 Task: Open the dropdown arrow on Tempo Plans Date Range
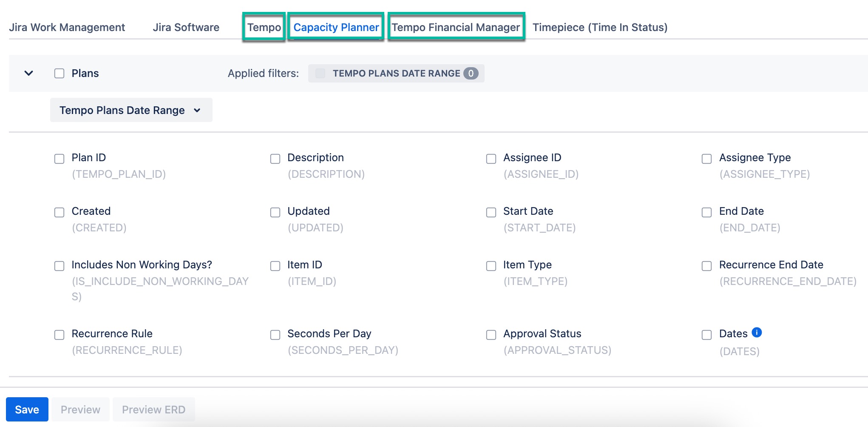(196, 110)
